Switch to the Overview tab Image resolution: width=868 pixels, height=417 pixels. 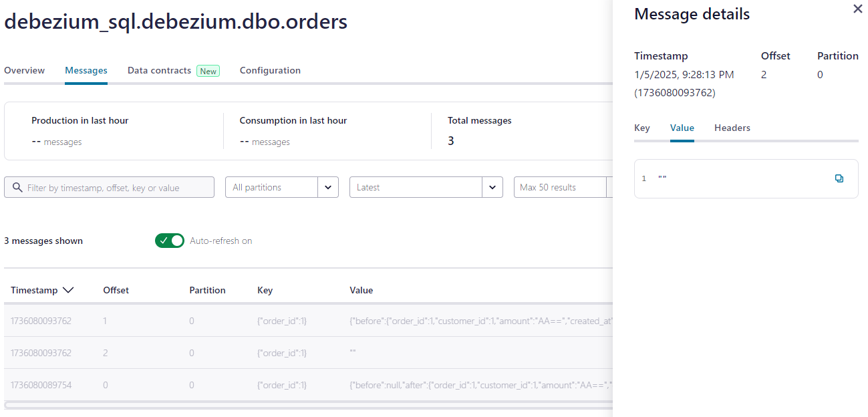[x=25, y=70]
